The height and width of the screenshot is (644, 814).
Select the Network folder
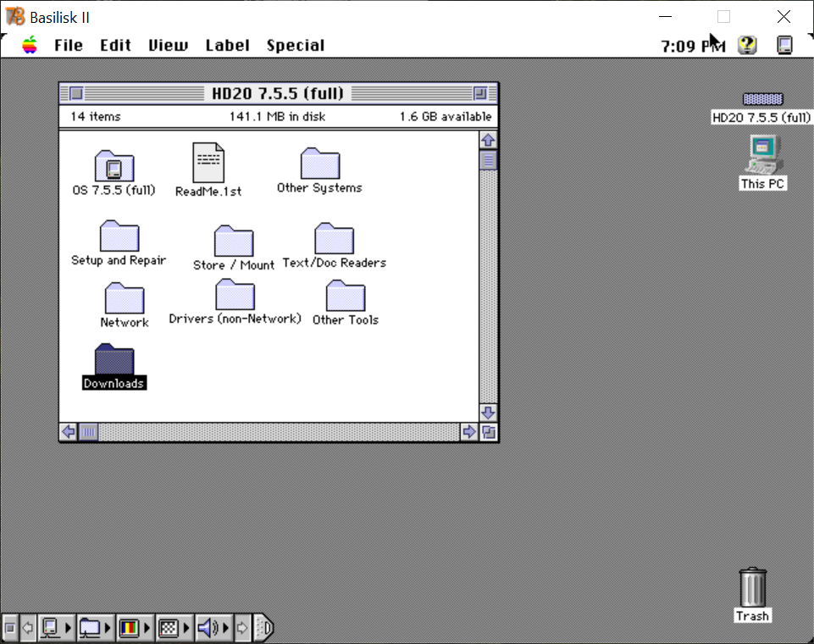tap(124, 298)
